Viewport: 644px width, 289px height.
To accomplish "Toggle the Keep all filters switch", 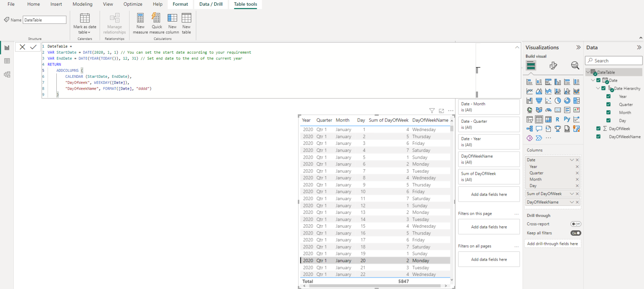I will click(576, 233).
